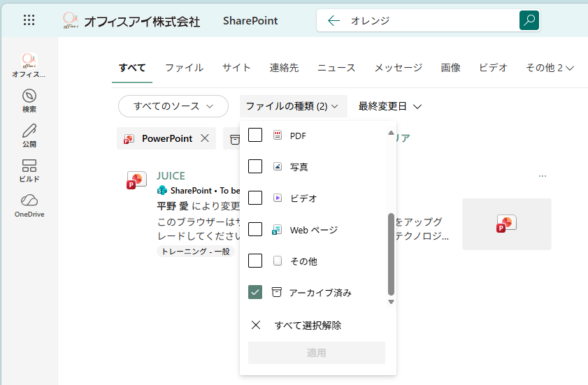Click the back arrow in search box
This screenshot has height=385, width=588.
[334, 20]
